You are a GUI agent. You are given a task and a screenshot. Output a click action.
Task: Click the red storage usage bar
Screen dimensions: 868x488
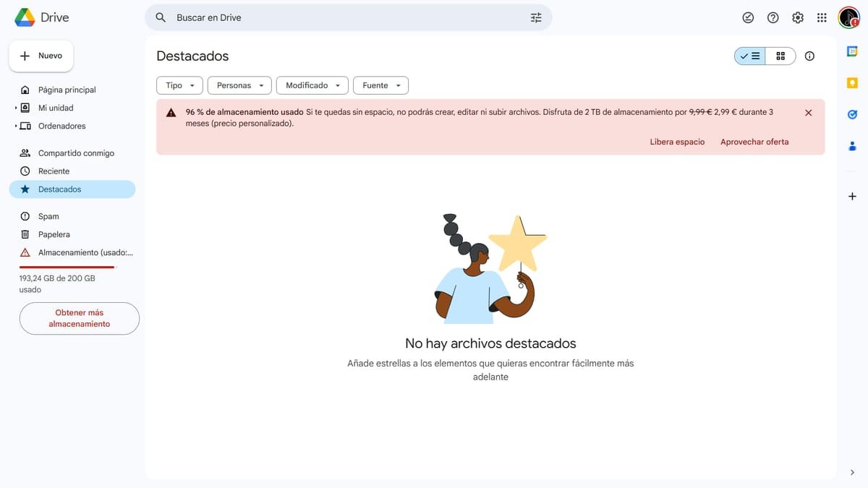(68, 267)
